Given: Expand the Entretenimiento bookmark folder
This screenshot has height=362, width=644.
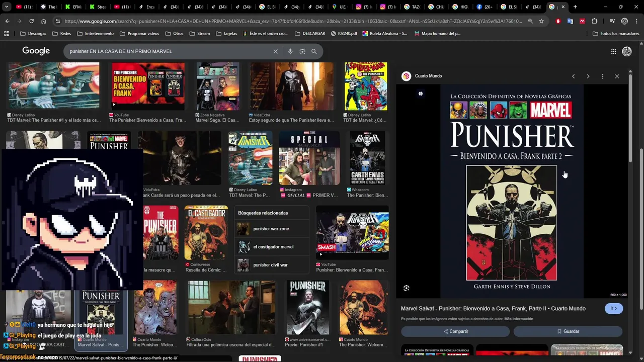Looking at the screenshot, I should click(95, 34).
